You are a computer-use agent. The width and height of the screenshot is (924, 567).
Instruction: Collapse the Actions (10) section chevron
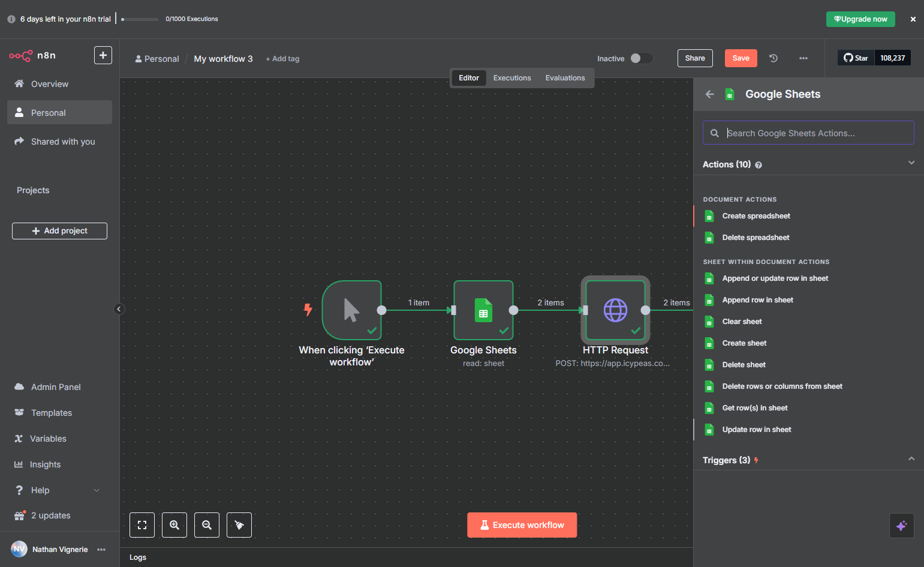(911, 163)
